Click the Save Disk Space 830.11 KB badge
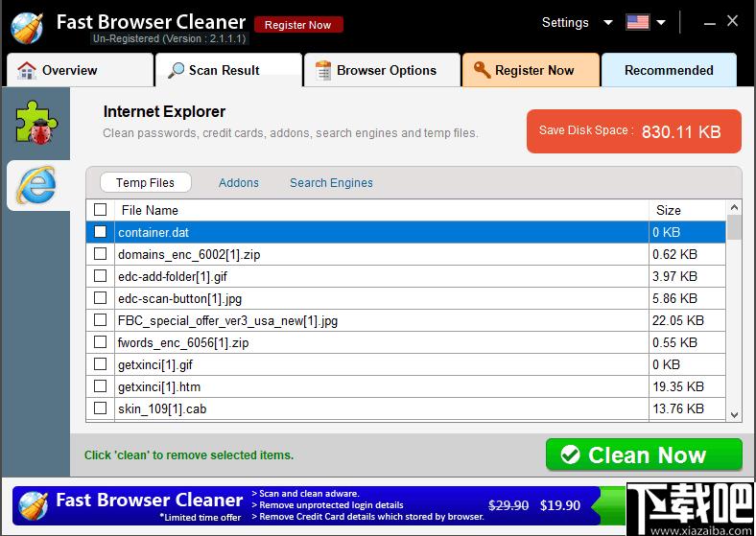This screenshot has width=756, height=536. coord(633,131)
